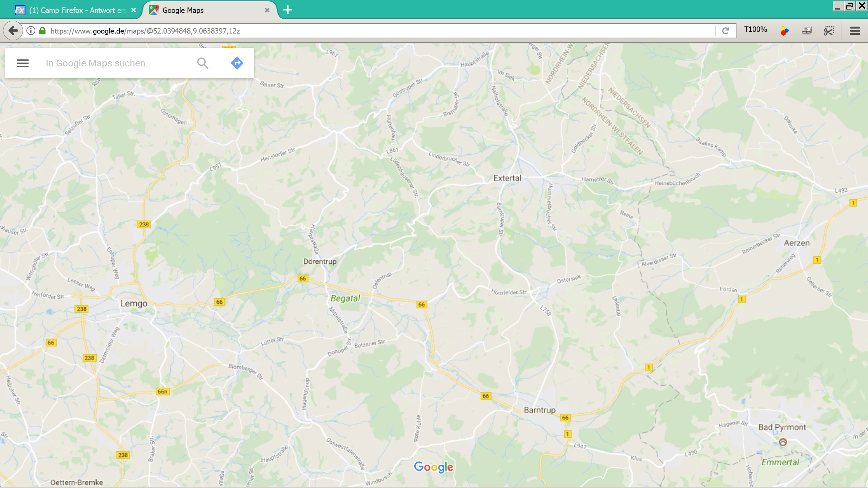This screenshot has width=868, height=488.
Task: Show site information via the info icon
Action: (x=31, y=31)
